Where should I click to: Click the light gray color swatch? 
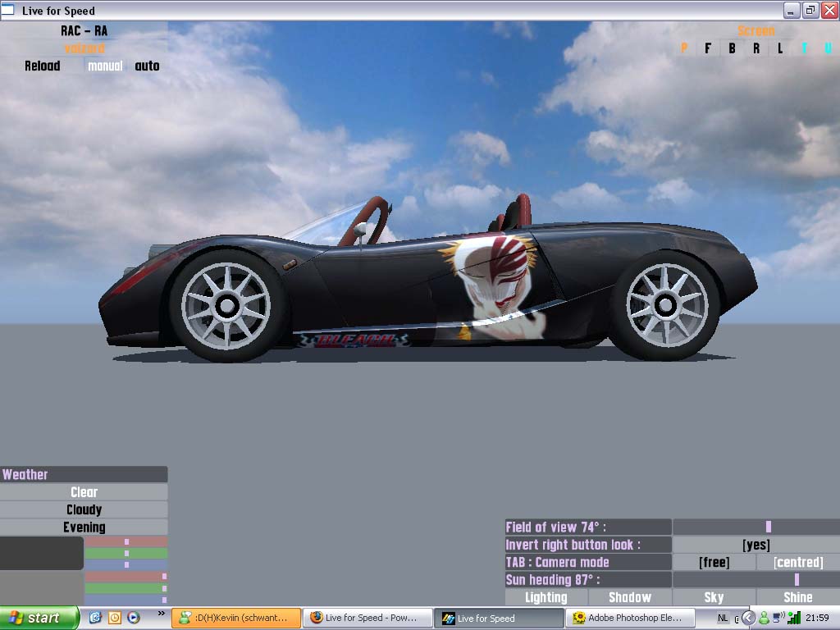pos(41,587)
